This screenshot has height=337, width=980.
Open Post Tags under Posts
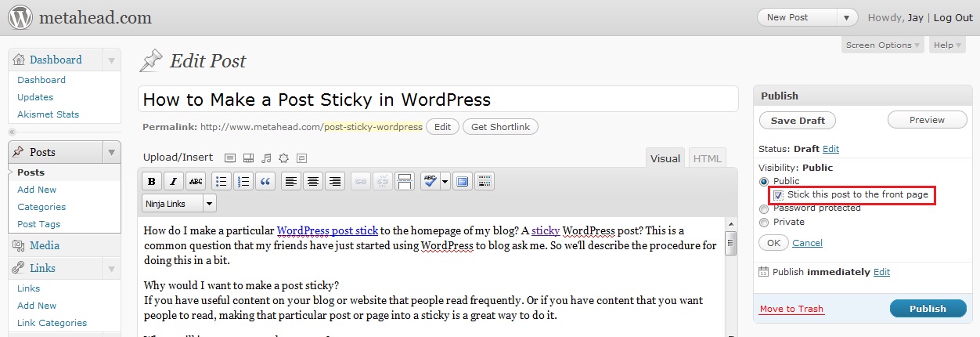point(39,224)
